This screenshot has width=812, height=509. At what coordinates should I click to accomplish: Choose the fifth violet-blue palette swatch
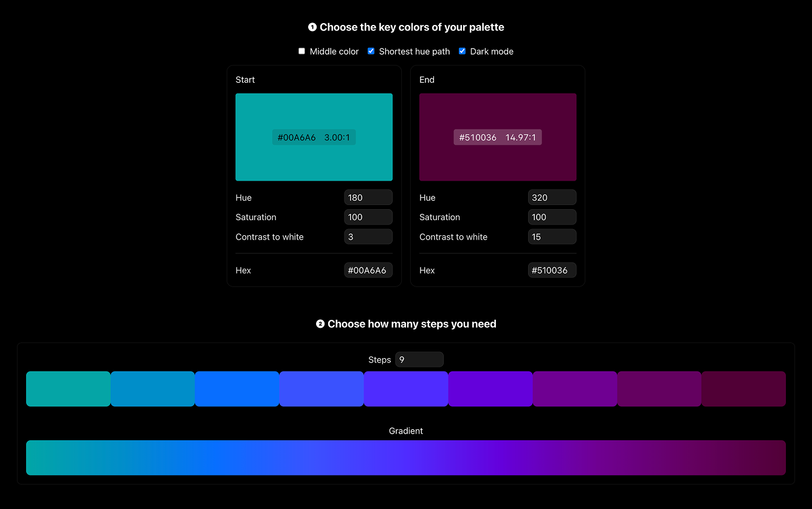pyautogui.click(x=406, y=389)
